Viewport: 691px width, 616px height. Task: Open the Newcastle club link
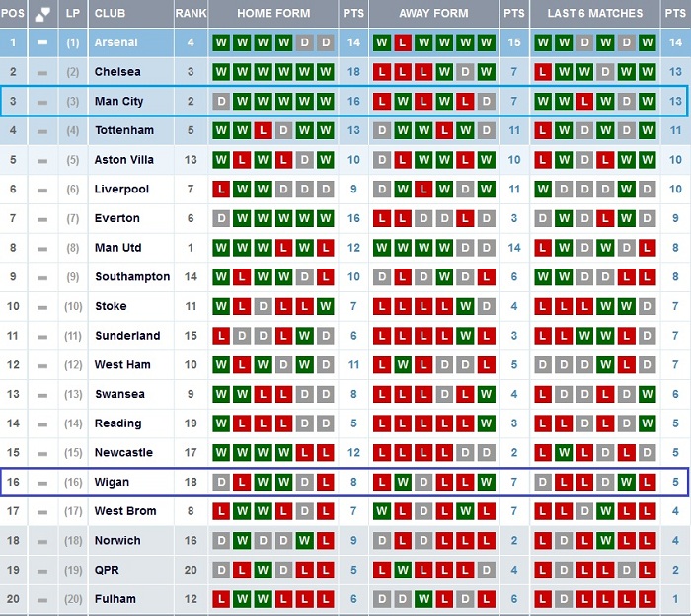[123, 452]
